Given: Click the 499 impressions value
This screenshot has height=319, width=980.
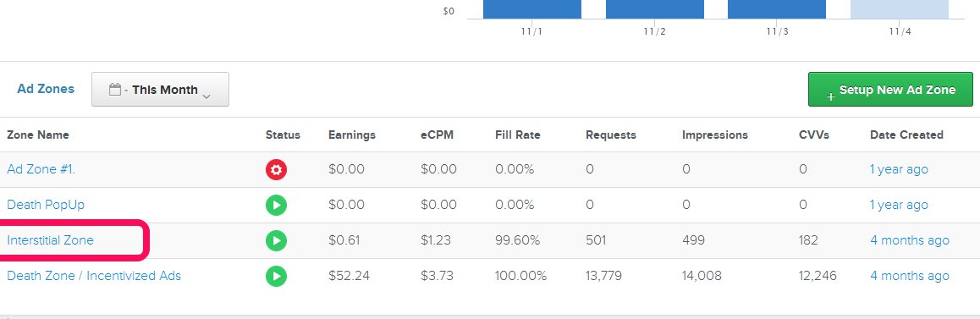Looking at the screenshot, I should click(x=694, y=240).
